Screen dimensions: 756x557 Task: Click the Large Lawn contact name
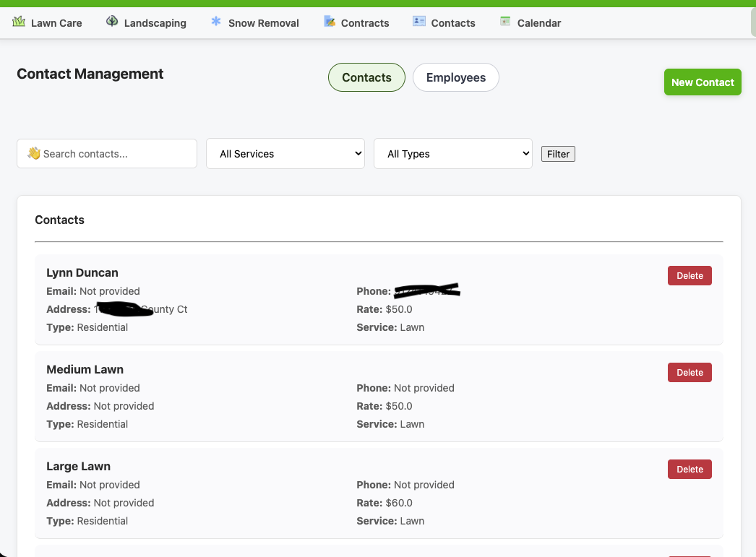click(79, 467)
